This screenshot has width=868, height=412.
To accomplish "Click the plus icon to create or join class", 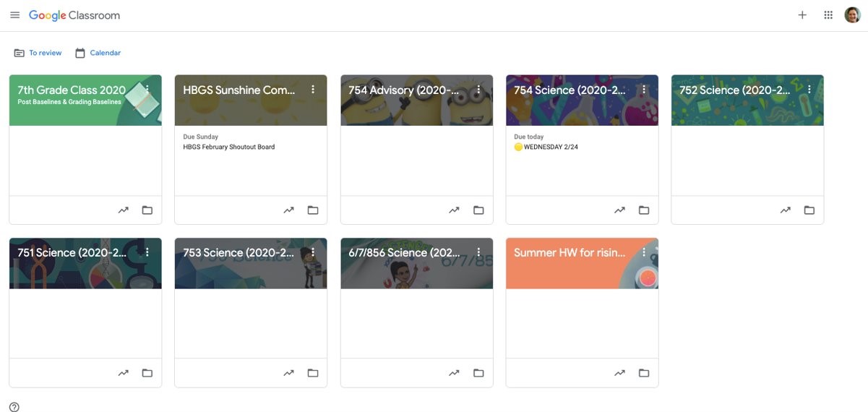I will coord(802,15).
